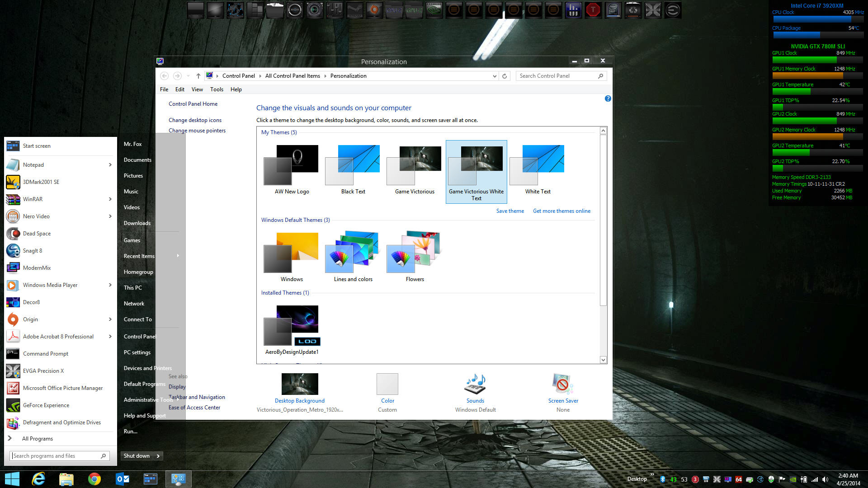Open Google Chrome from the taskbar

94,479
